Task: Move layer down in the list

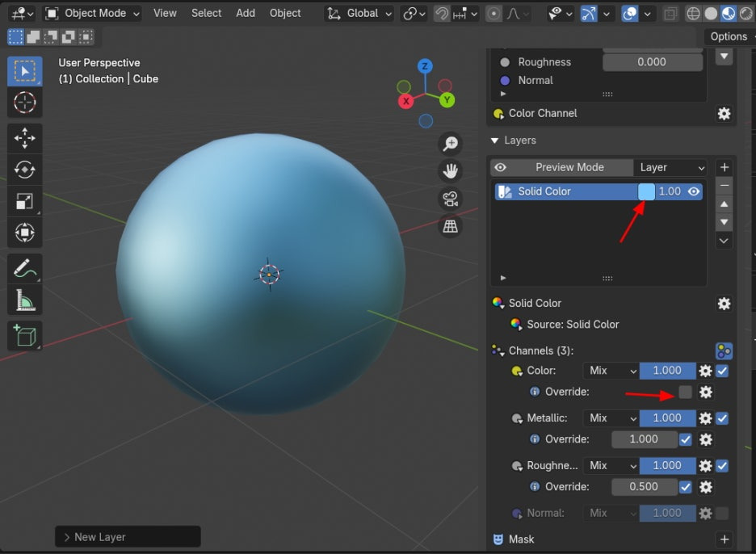Action: click(x=724, y=222)
